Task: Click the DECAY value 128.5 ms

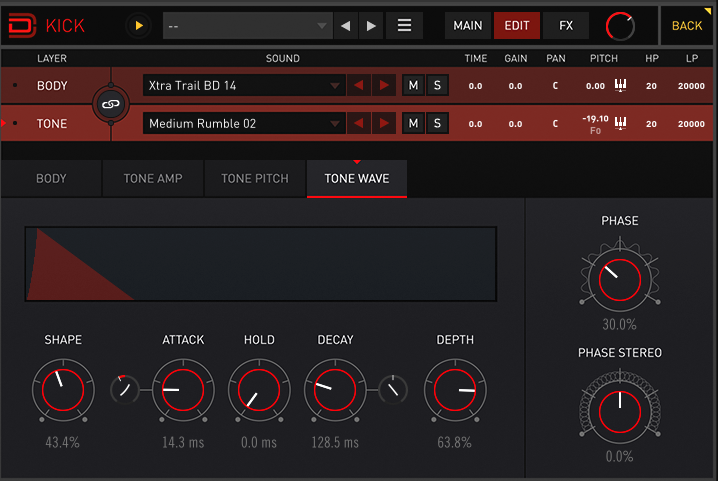Action: (335, 443)
